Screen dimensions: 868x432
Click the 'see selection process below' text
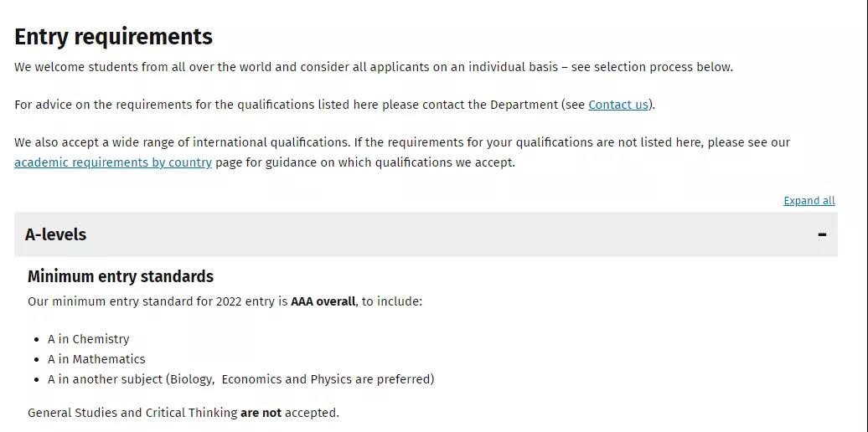point(652,67)
